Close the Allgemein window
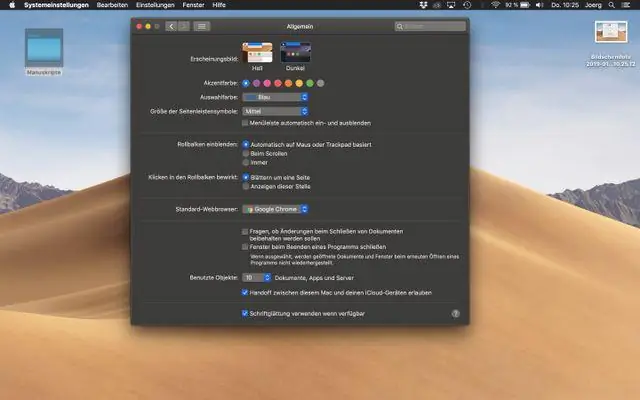The image size is (640, 400). point(139,27)
